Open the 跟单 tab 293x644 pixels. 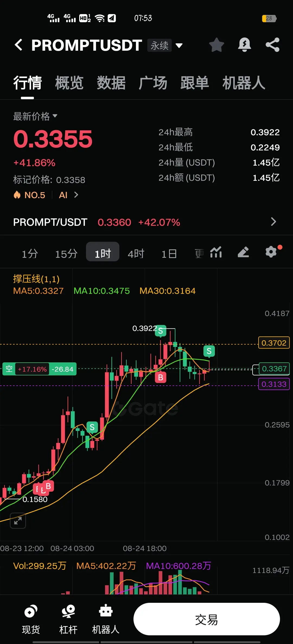tap(195, 83)
